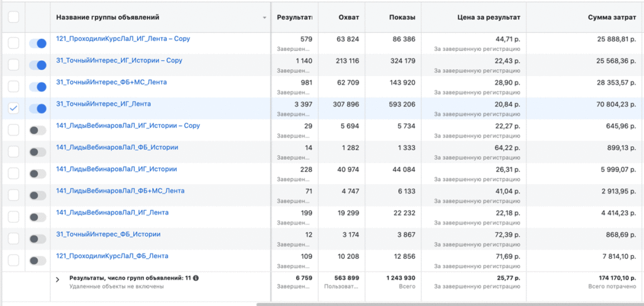Expand the results summary row chevron
644x306 pixels.
(x=58, y=280)
